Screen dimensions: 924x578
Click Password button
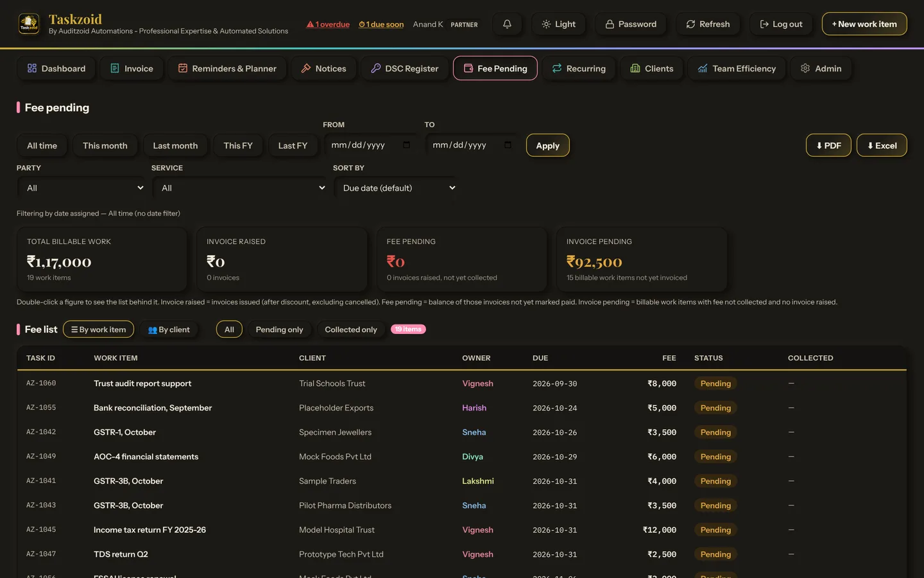631,24
